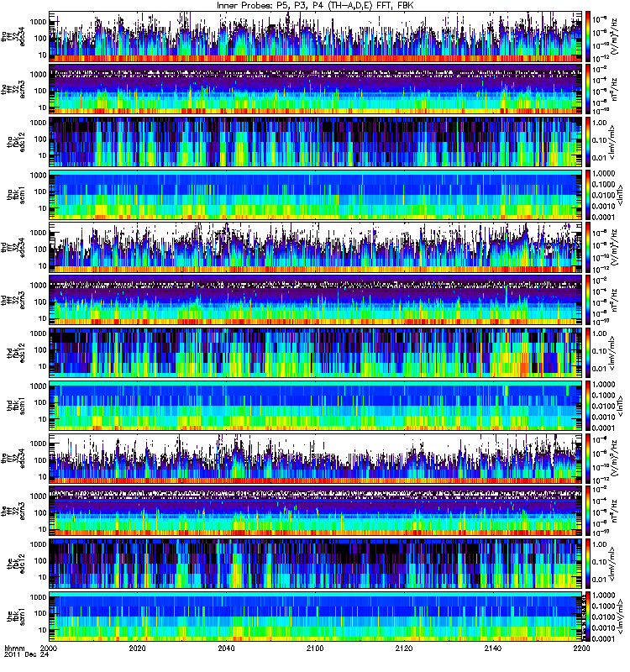630x672 pixels.
Task: Select the thd fbk scm1 filter bank panel
Action: 316,406
